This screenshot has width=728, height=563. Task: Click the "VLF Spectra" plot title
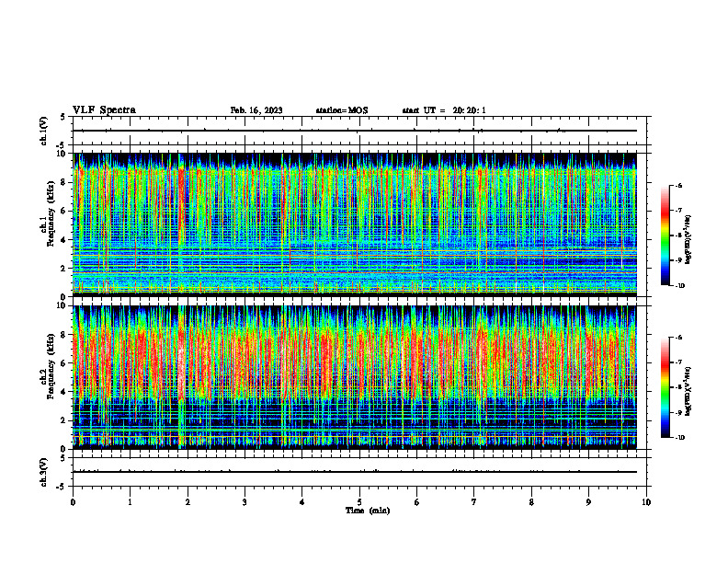[104, 110]
